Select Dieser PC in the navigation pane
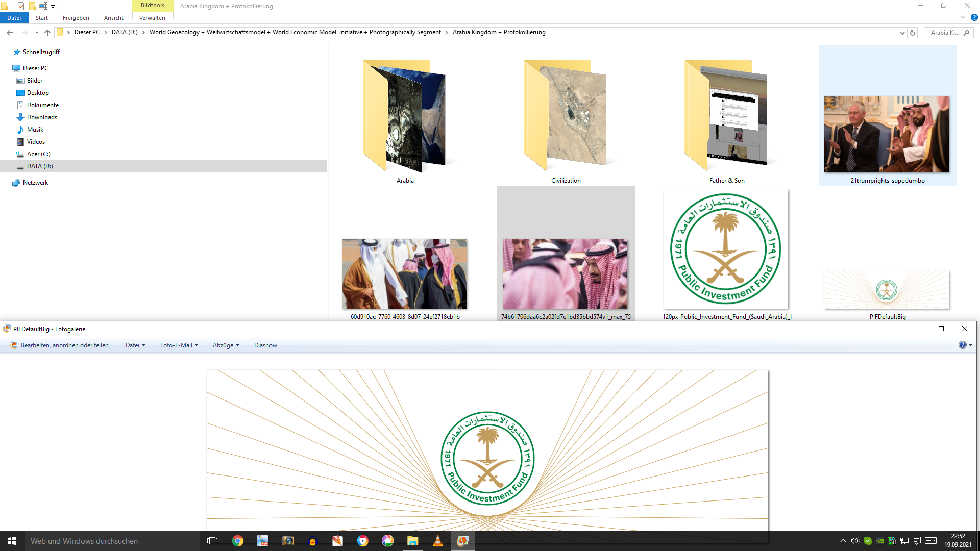 (x=35, y=68)
